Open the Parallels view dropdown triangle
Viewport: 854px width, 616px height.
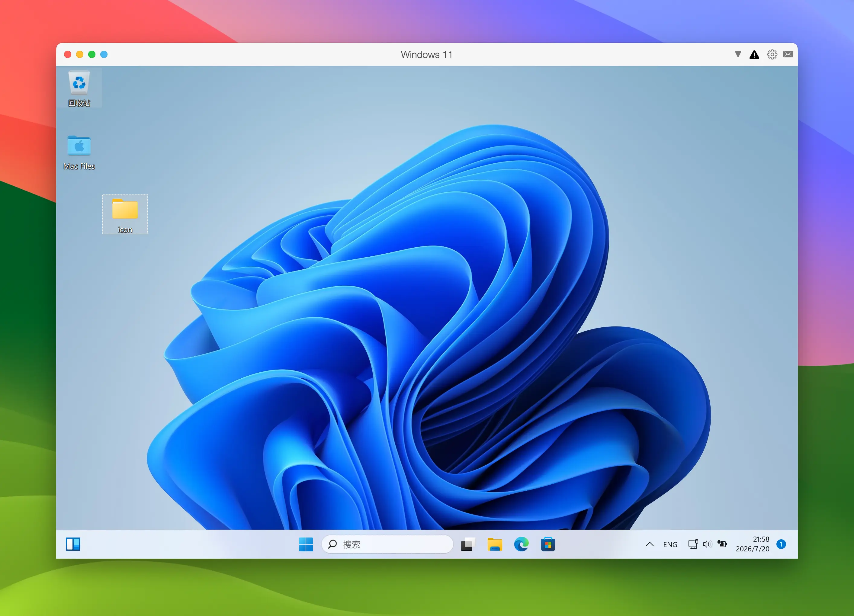pyautogui.click(x=738, y=54)
